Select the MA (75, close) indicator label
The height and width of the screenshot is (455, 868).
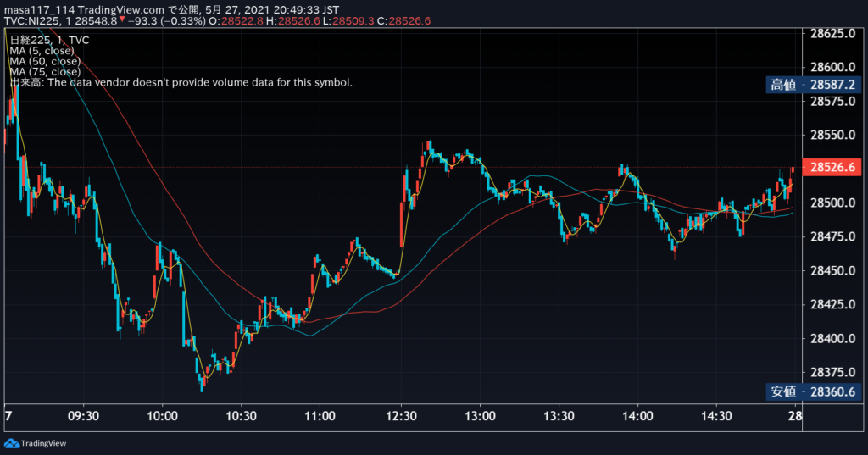pos(45,71)
